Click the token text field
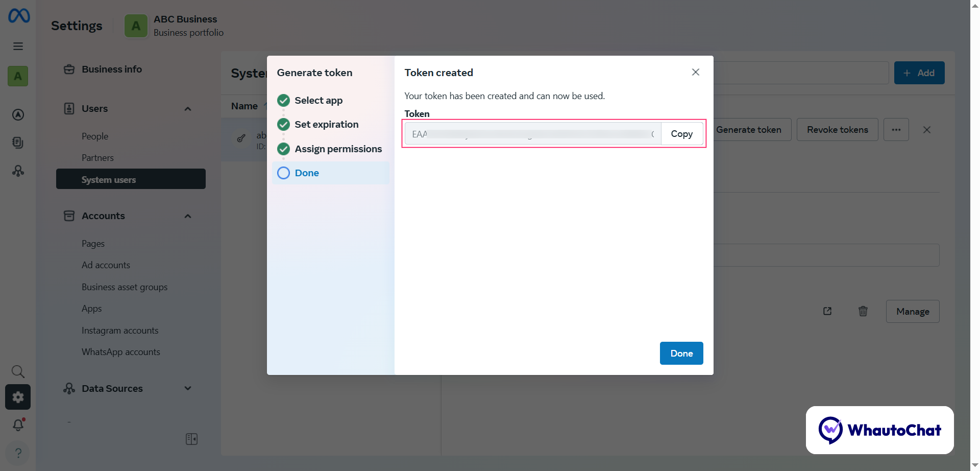Image resolution: width=980 pixels, height=471 pixels. pyautogui.click(x=532, y=134)
